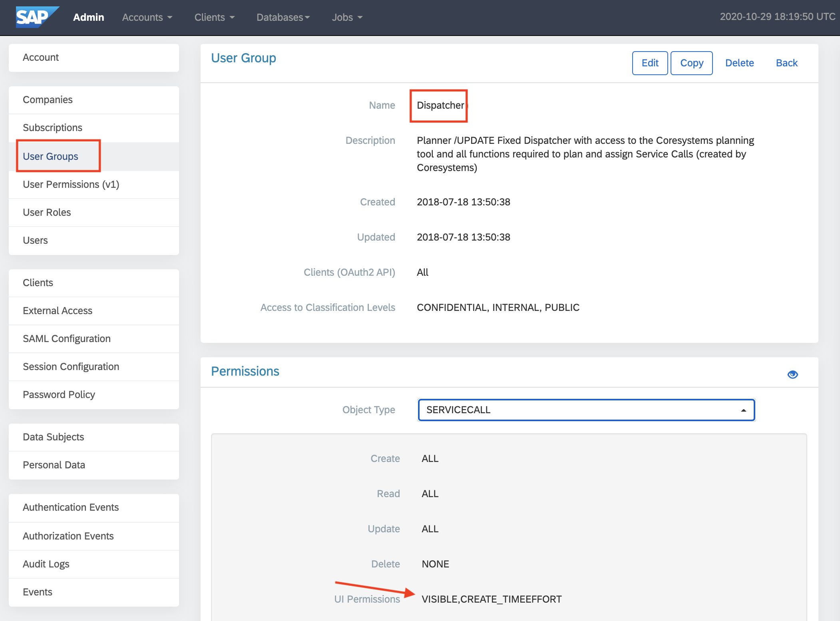This screenshot has height=621, width=840.
Task: Click the Copy button
Action: pos(691,63)
